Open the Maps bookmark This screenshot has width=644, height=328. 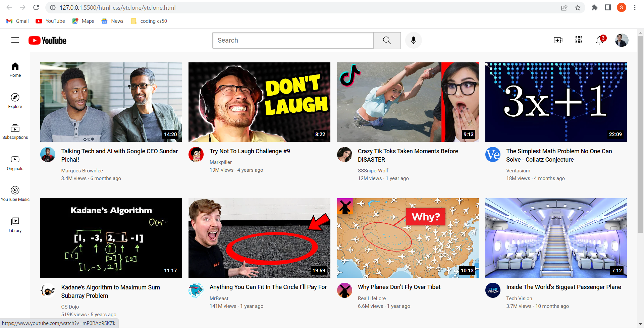coord(83,21)
